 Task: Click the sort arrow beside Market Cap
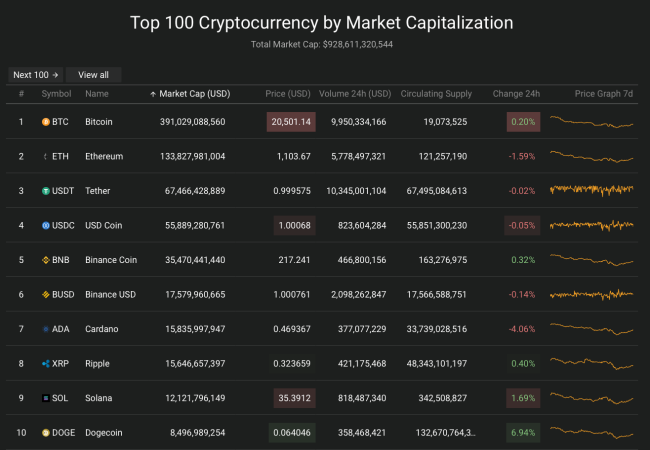coord(153,94)
